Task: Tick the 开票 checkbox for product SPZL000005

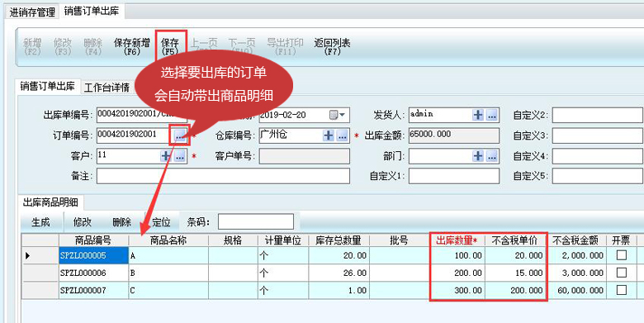Action: [x=622, y=255]
